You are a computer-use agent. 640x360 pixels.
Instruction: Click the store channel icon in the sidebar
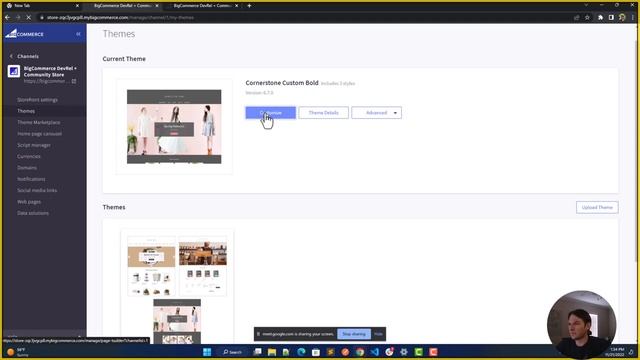point(13,71)
